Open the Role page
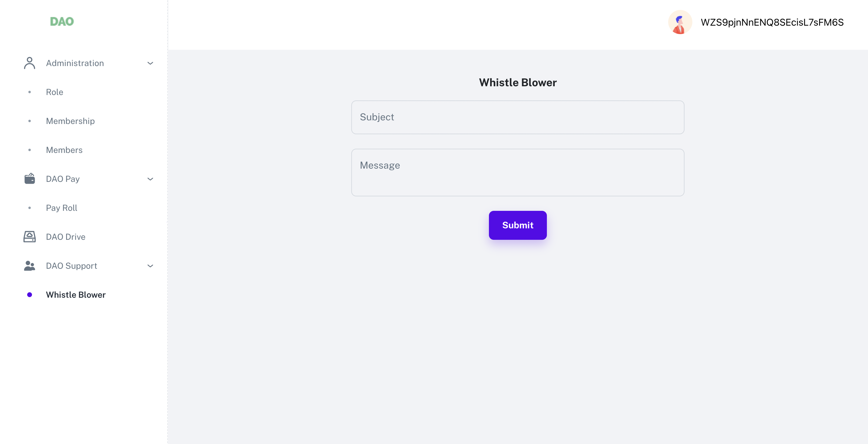Screen dimensions: 868x444 pyautogui.click(x=55, y=92)
